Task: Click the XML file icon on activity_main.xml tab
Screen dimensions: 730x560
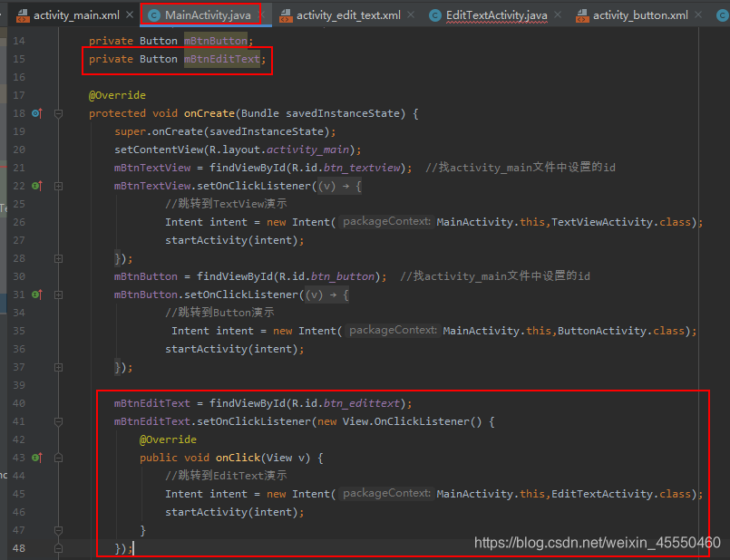Action: point(22,14)
